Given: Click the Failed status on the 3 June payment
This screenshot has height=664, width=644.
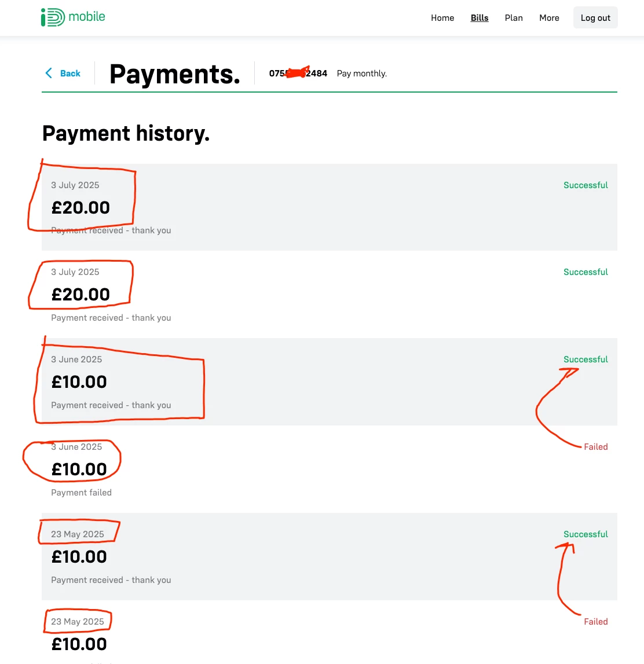Looking at the screenshot, I should click(595, 447).
